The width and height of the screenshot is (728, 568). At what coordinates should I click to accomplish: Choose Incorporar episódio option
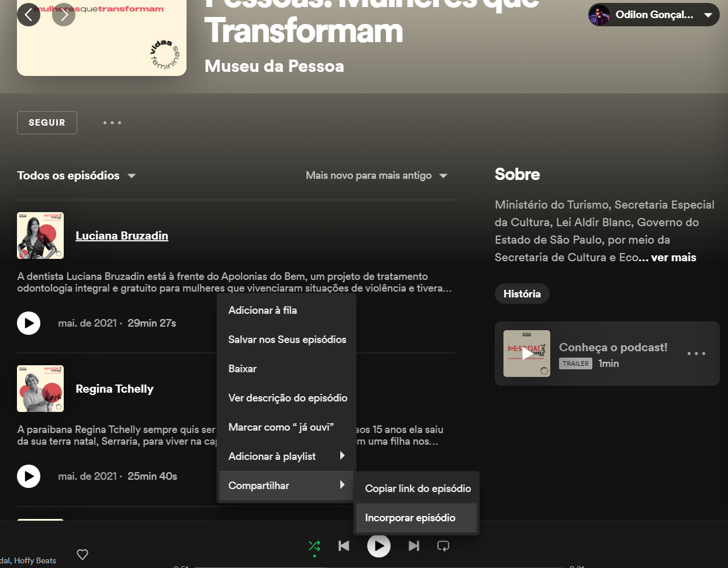click(416, 518)
